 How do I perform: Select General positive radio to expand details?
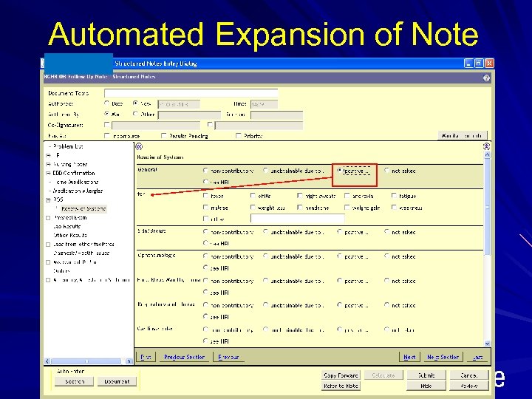click(340, 171)
